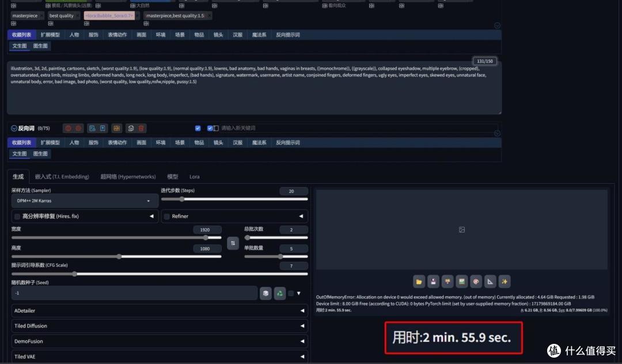622x364 pixels.
Task: Click the small icon beneath the masterpiece tag
Action: pos(13,24)
